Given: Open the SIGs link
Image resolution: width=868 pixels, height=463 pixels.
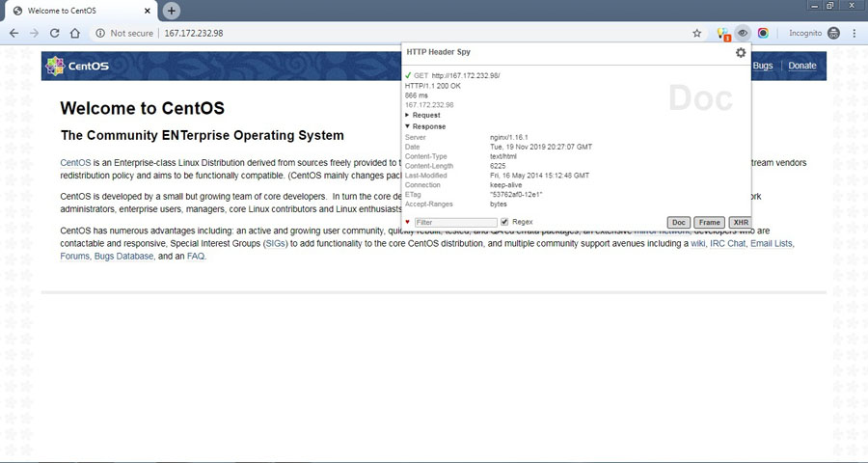Looking at the screenshot, I should (x=276, y=244).
